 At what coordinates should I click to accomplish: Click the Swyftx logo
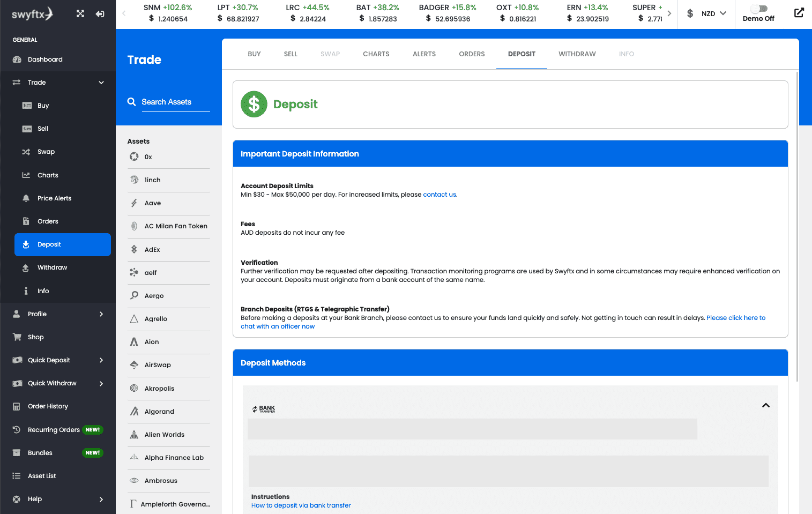coord(32,14)
